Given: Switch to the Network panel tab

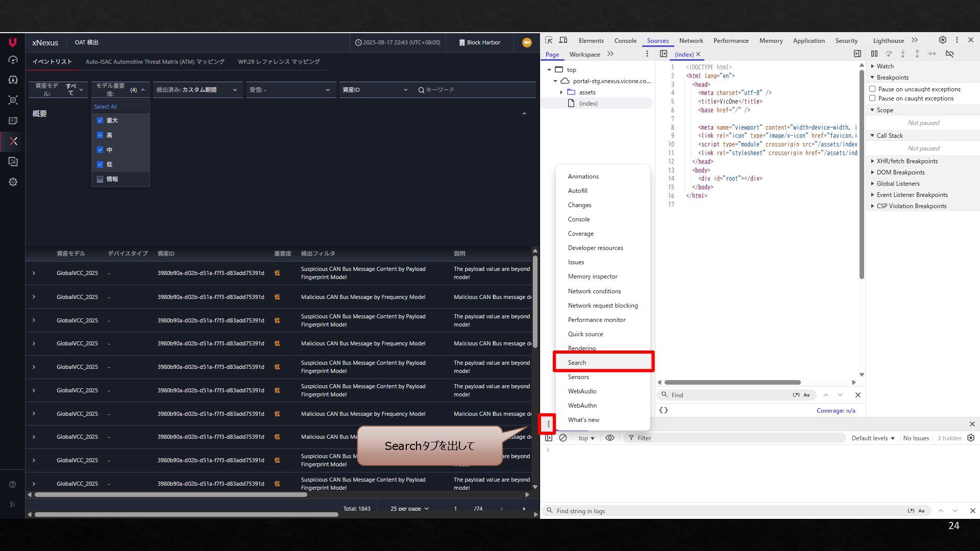Looking at the screenshot, I should (691, 41).
